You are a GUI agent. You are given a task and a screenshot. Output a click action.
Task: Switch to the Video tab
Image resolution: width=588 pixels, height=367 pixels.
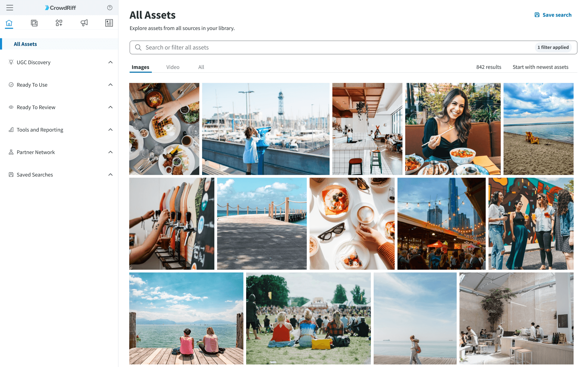(x=173, y=67)
